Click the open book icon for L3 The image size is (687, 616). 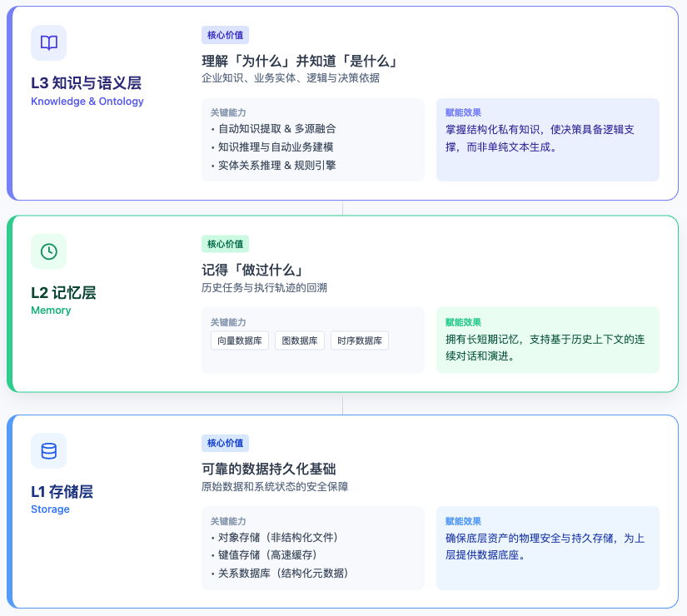(49, 43)
